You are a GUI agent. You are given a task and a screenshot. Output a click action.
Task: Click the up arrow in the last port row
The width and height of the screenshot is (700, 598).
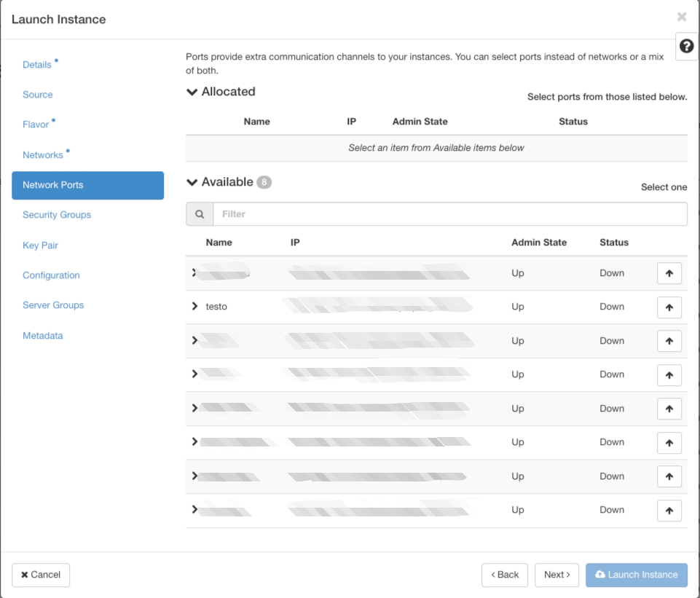pyautogui.click(x=669, y=511)
